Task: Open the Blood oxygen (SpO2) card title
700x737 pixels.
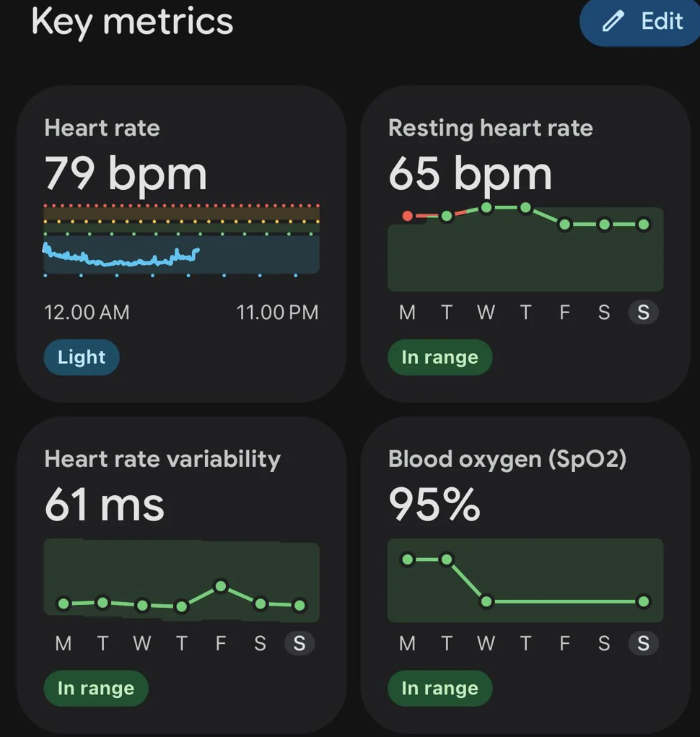Action: pyautogui.click(x=507, y=459)
